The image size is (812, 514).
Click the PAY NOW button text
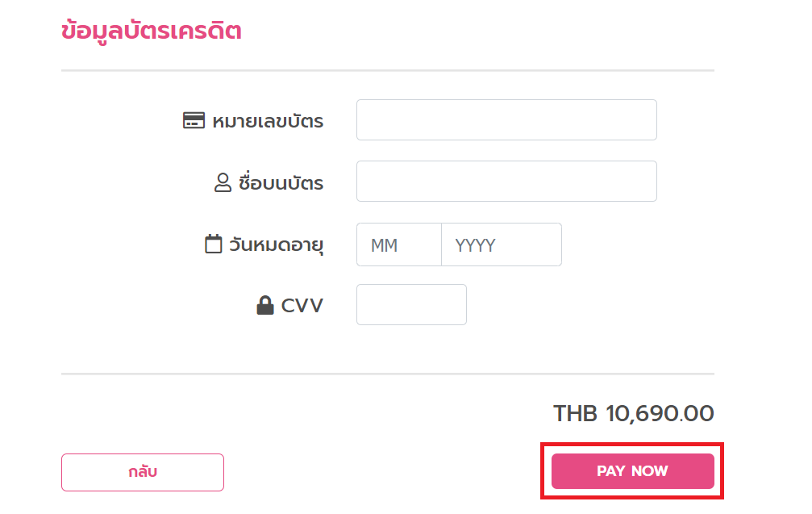point(632,471)
